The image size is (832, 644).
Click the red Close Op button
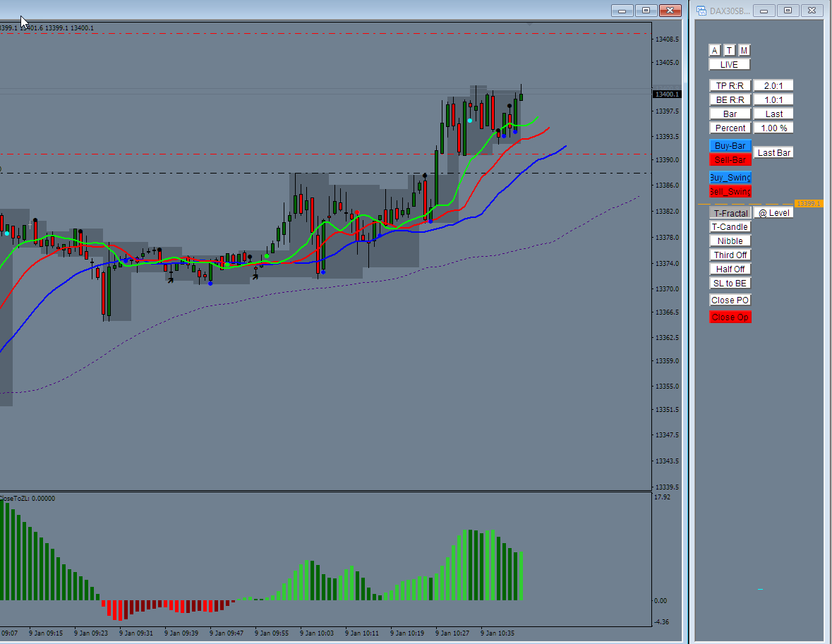pyautogui.click(x=730, y=317)
